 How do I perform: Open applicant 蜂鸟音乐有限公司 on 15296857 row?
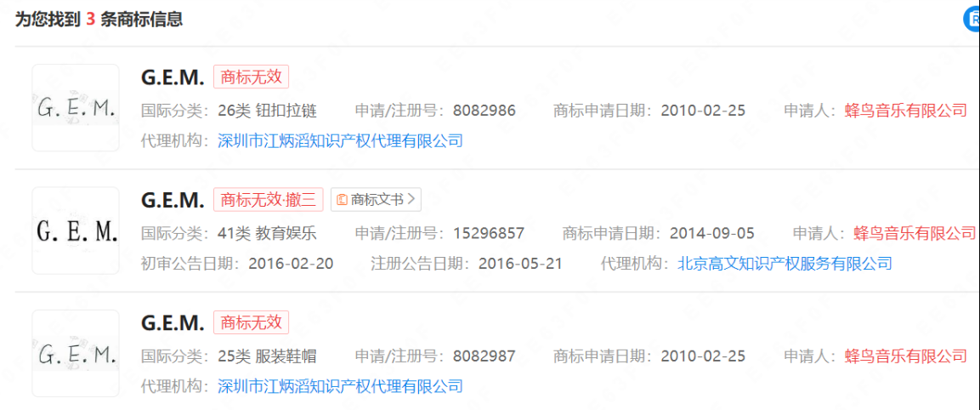tap(915, 233)
